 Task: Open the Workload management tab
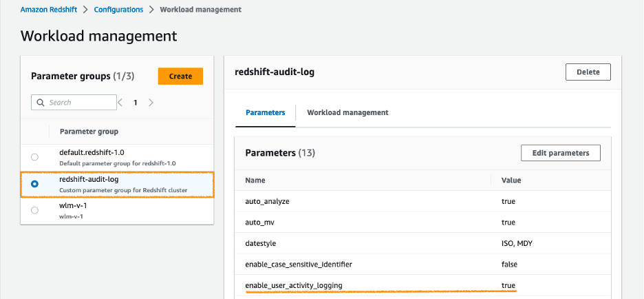coord(347,112)
